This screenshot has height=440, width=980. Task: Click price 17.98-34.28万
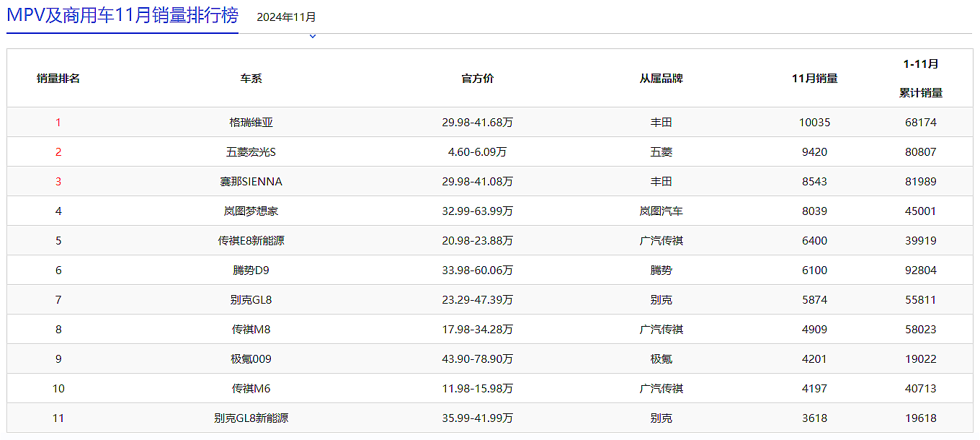click(478, 330)
